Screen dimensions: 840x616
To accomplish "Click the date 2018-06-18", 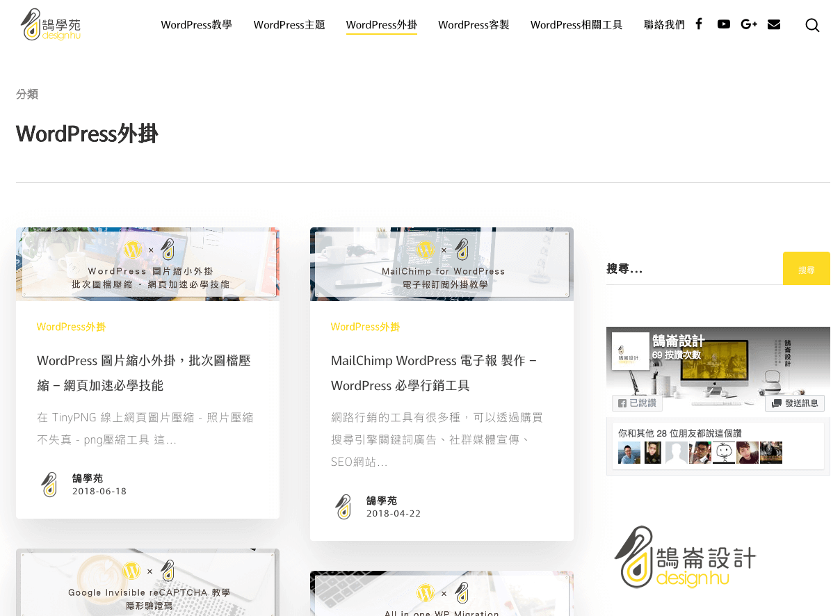I will coord(99,492).
